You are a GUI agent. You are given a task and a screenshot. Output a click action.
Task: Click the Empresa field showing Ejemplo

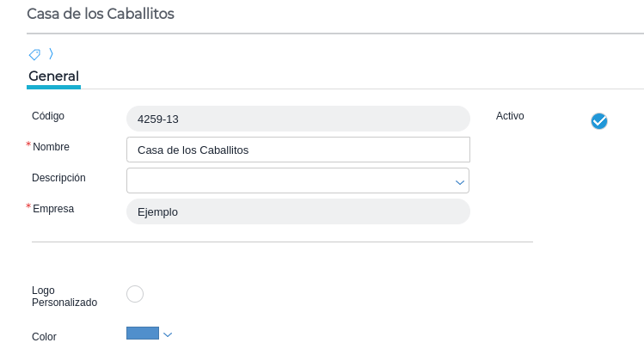297,211
